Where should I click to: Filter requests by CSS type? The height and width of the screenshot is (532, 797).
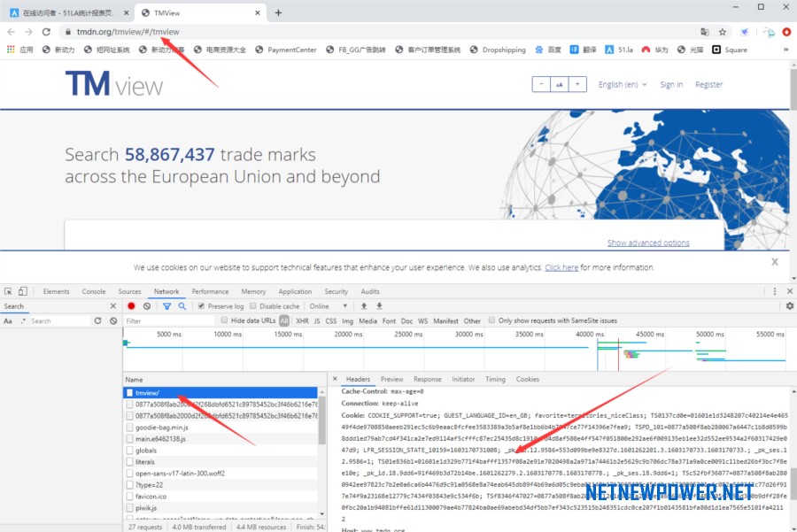(x=331, y=320)
